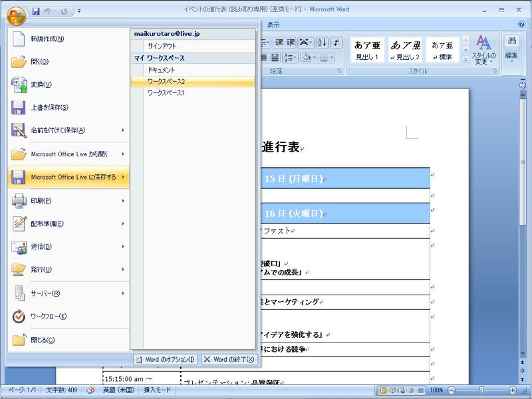Click the printer icon for 印刷(P)
This screenshot has width=532, height=399.
(x=19, y=201)
